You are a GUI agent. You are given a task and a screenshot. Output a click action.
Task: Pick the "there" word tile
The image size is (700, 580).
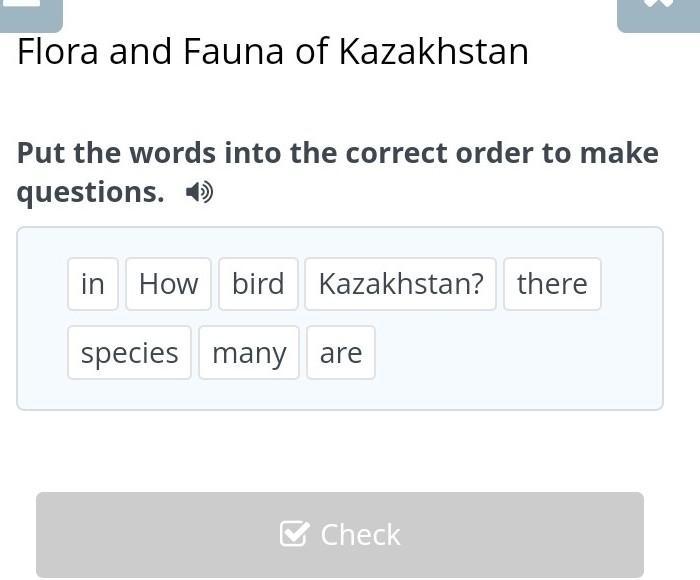[x=552, y=284]
